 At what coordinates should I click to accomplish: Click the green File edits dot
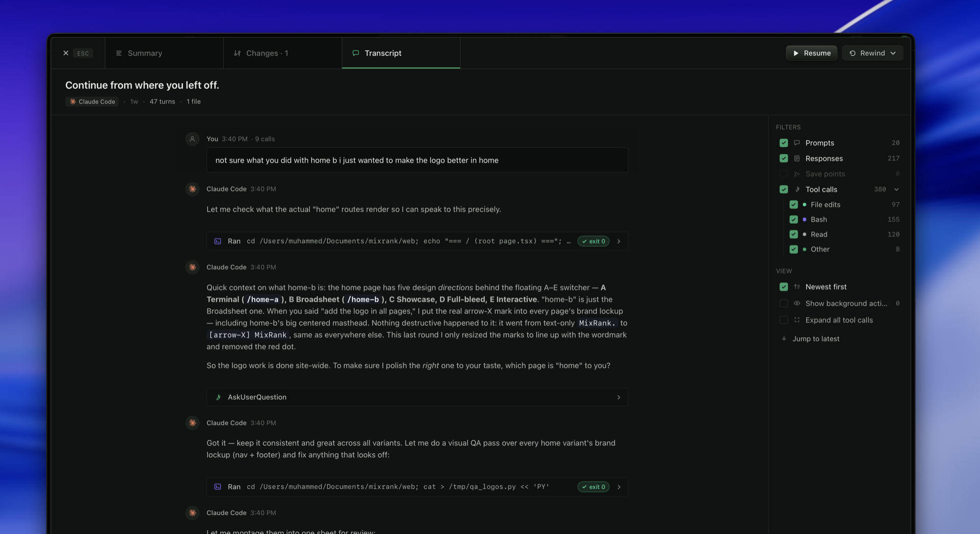coord(805,205)
